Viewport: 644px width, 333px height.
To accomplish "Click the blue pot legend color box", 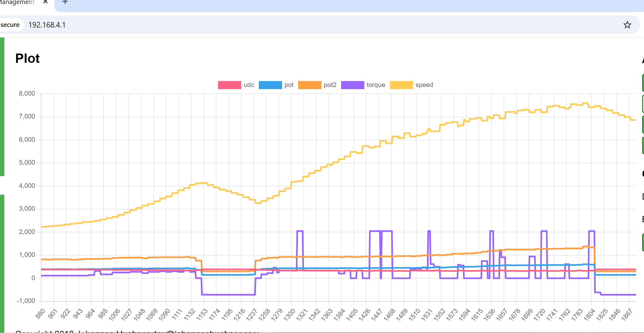I will [x=270, y=85].
